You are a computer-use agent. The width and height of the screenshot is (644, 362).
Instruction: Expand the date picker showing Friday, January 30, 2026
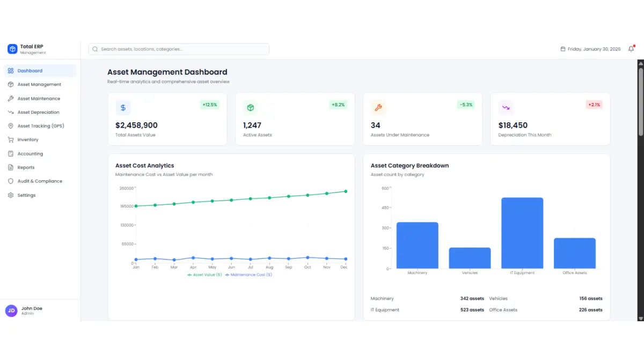tap(589, 49)
